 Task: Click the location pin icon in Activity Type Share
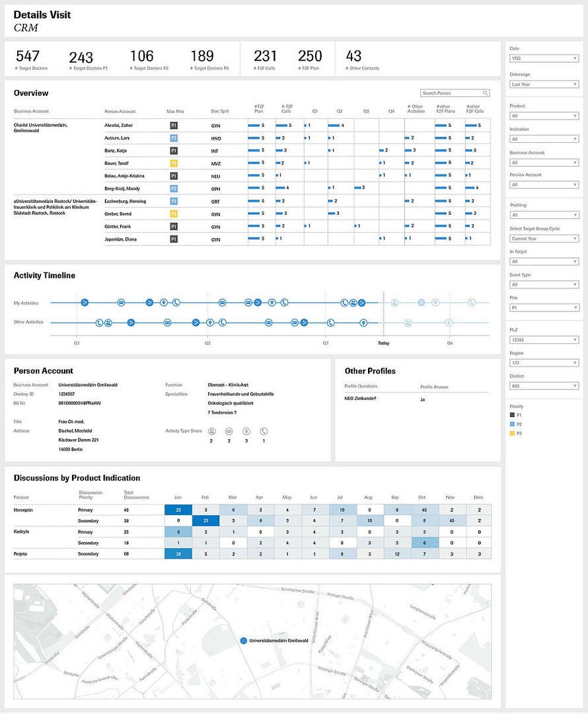(x=246, y=431)
